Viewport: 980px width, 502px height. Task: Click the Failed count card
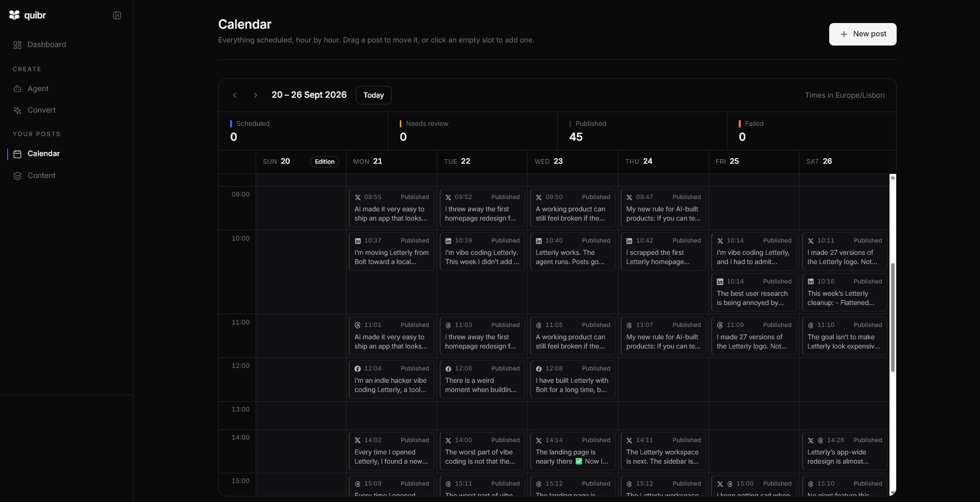point(812,131)
